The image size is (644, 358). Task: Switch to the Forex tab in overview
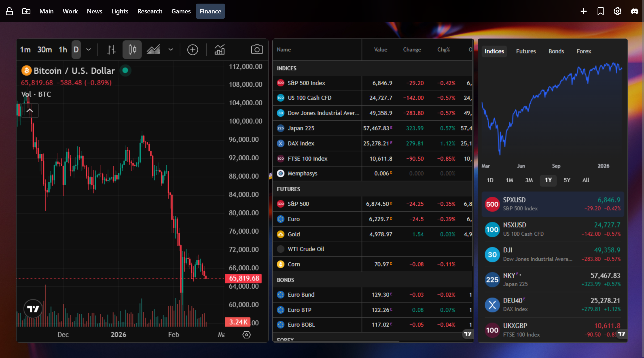584,51
